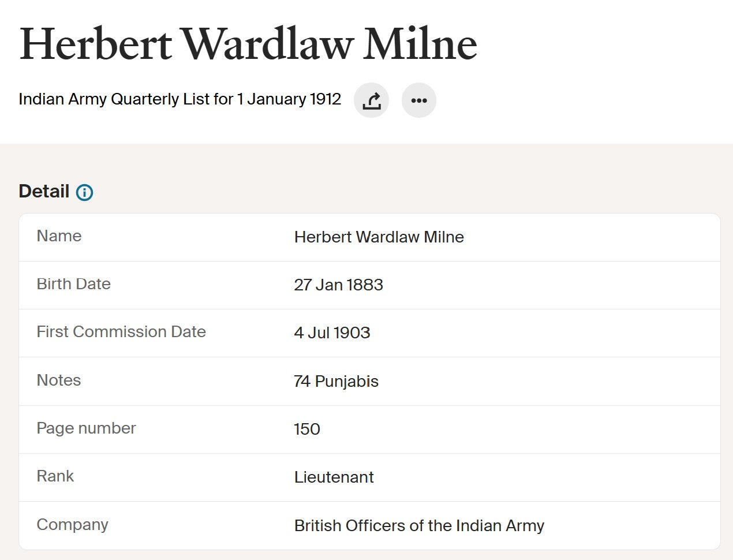Click the Herbert Wardlaw Milne page title

[248, 43]
